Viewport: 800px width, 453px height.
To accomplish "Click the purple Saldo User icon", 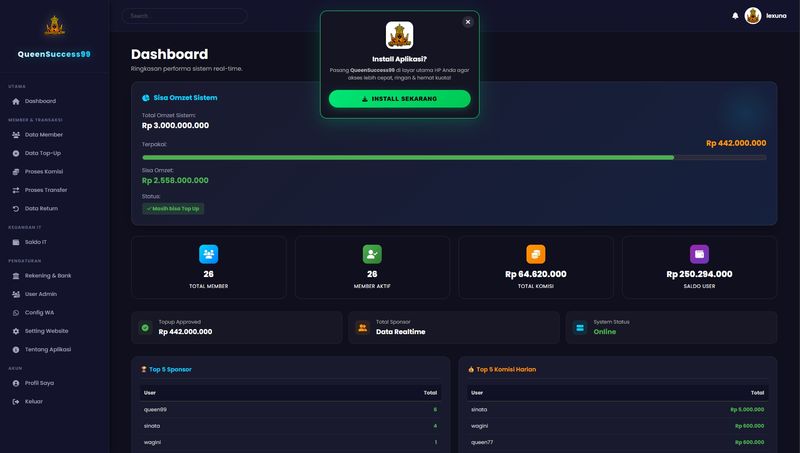I will (x=699, y=254).
